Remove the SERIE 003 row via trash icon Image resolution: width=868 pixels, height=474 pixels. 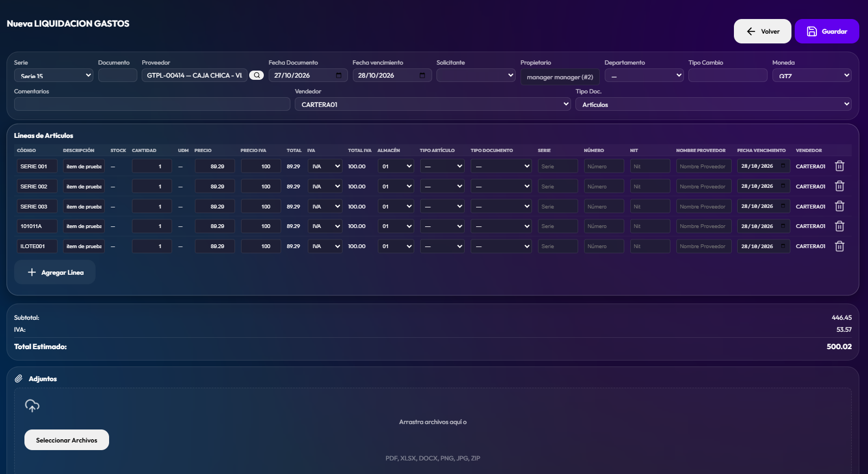coord(839,206)
